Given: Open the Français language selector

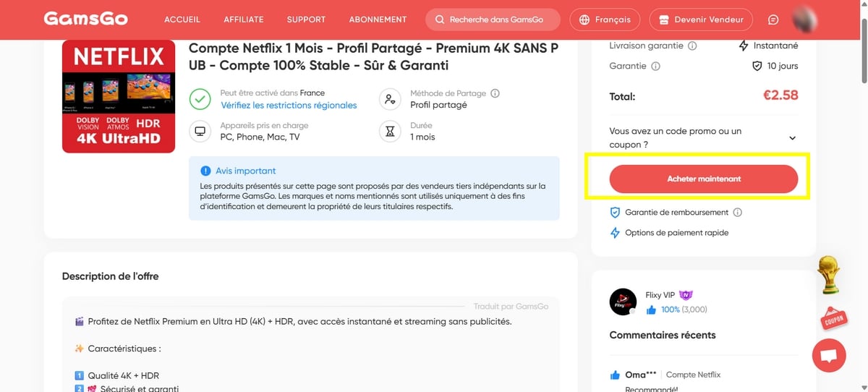Looking at the screenshot, I should point(605,20).
